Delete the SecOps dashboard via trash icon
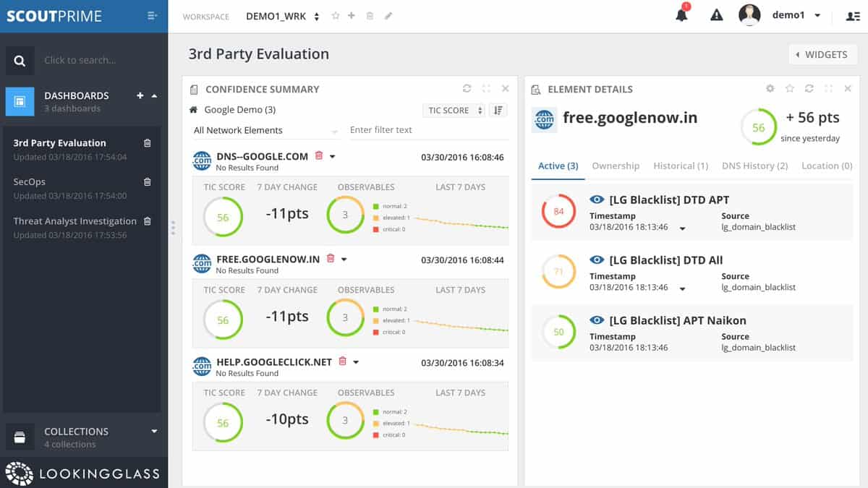 pos(148,182)
